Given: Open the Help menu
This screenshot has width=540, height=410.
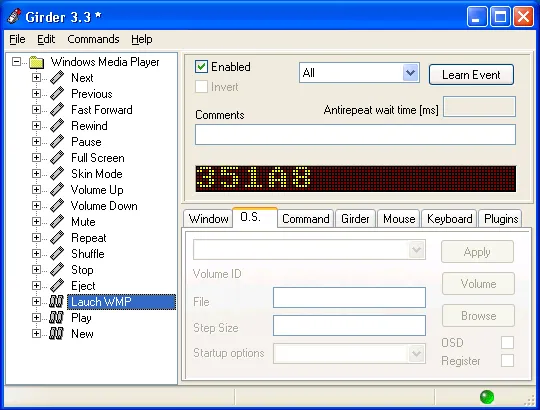Looking at the screenshot, I should point(142,39).
